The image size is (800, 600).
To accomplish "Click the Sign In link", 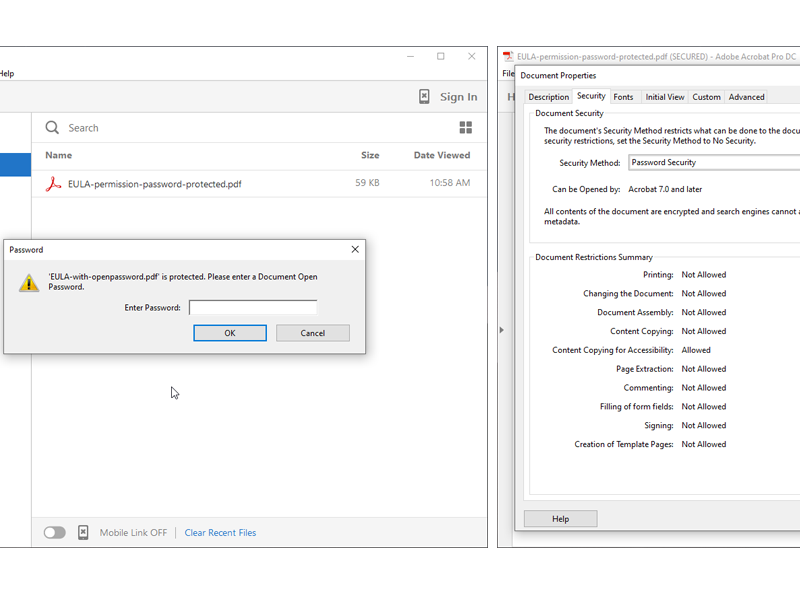I will [x=458, y=96].
